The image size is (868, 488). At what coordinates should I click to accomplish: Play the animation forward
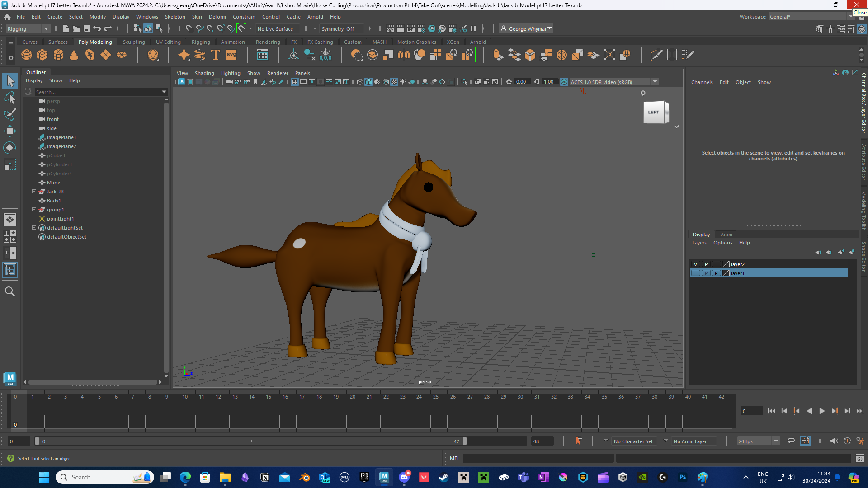[x=822, y=411]
